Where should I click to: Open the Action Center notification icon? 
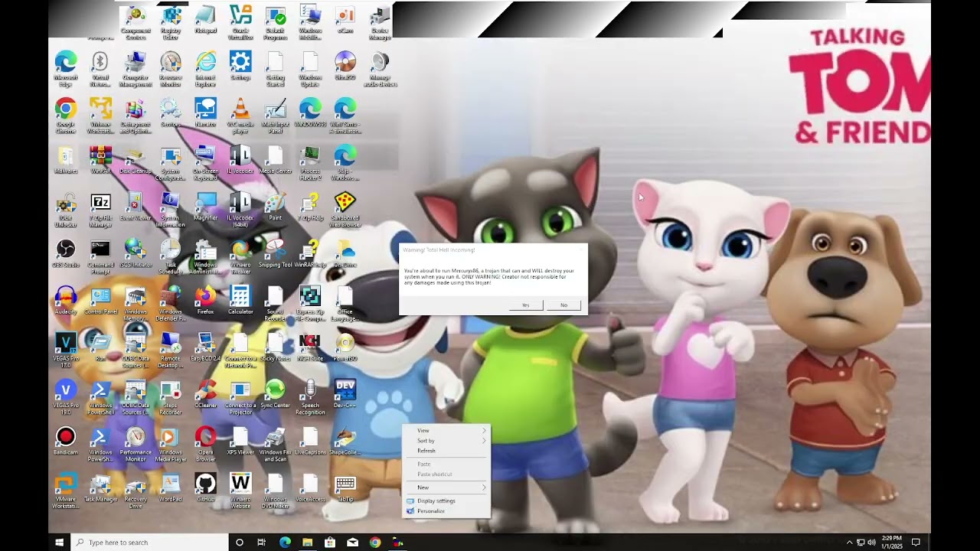click(x=916, y=543)
